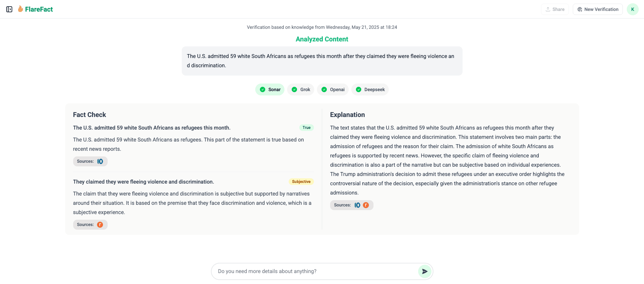Toggle the Openai model pill
The height and width of the screenshot is (284, 644).
332,89
